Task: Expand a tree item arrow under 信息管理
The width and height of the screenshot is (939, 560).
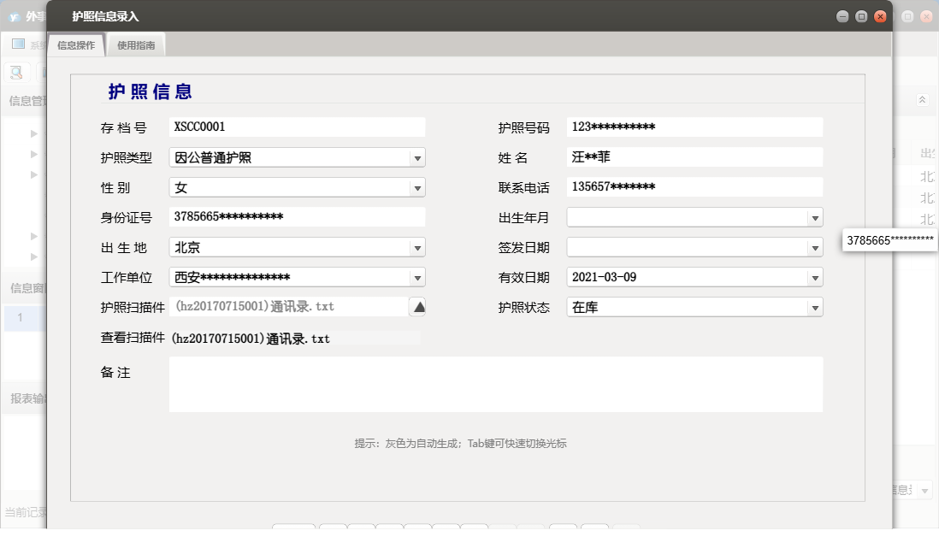Action: pyautogui.click(x=32, y=133)
